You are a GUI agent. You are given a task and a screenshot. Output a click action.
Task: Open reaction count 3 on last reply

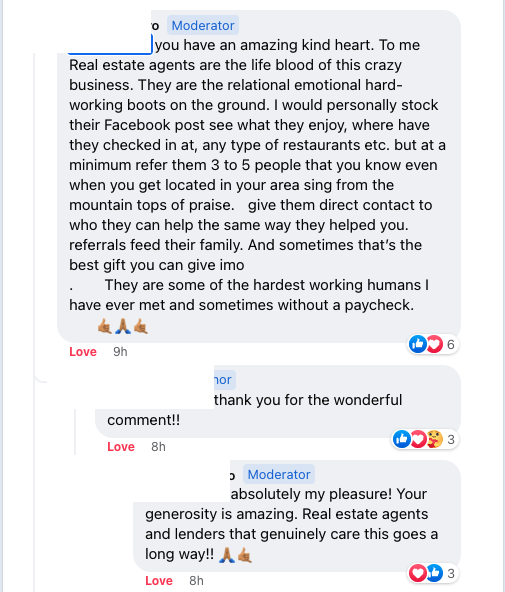(451, 574)
